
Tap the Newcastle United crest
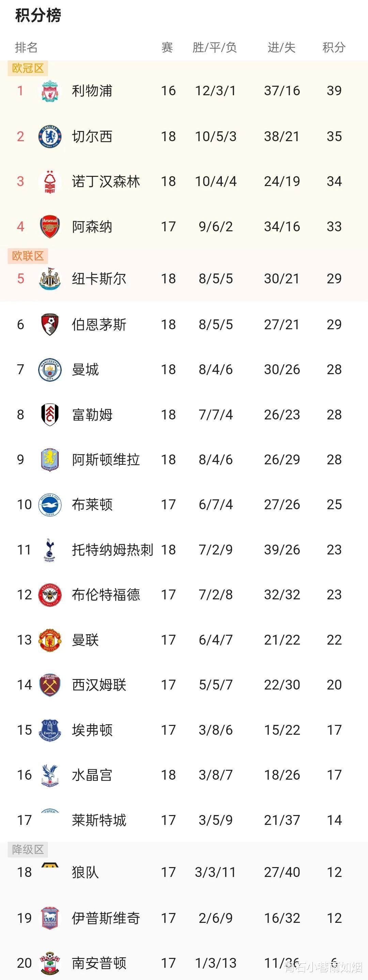(50, 279)
